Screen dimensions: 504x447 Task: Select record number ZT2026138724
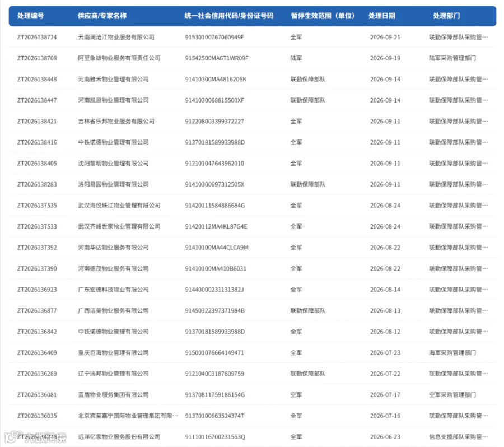tap(37, 38)
